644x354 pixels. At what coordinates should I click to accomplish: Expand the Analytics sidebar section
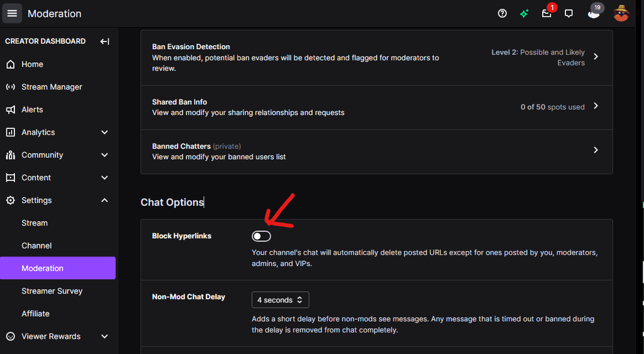(104, 132)
